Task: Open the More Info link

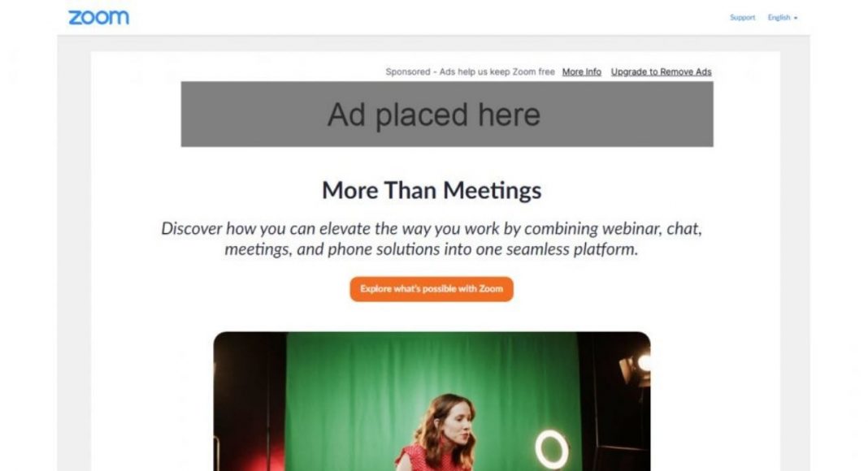Action: pos(581,71)
